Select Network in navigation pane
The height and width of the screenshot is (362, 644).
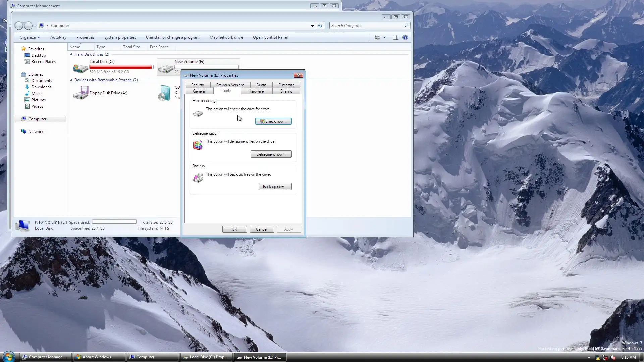click(x=36, y=132)
